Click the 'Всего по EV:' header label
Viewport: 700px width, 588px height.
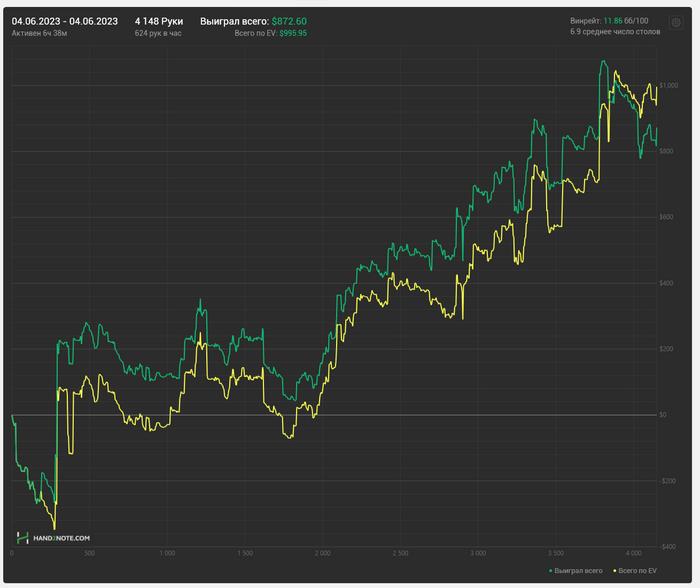[x=256, y=33]
